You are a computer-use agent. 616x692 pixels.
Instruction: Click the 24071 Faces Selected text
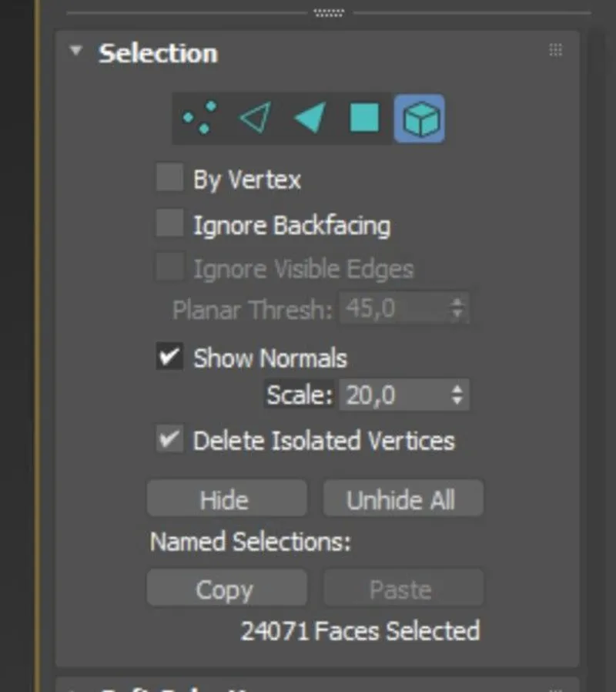tap(361, 630)
